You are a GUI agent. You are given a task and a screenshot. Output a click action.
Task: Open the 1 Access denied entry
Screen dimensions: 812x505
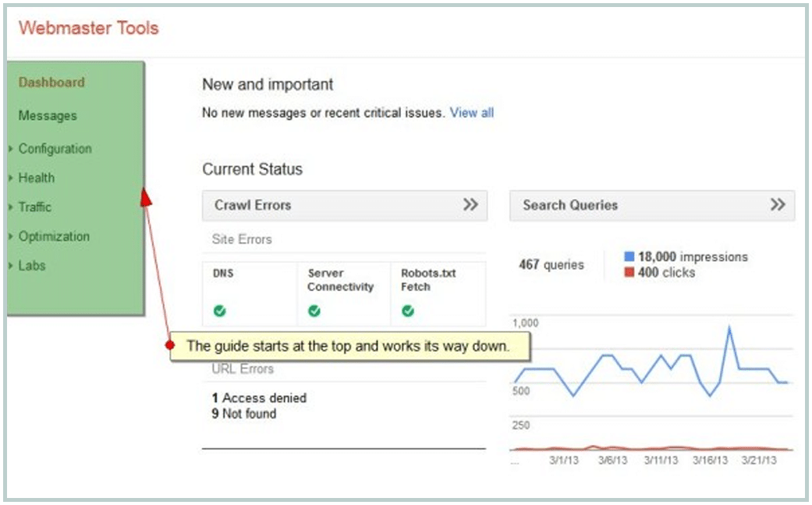(259, 398)
